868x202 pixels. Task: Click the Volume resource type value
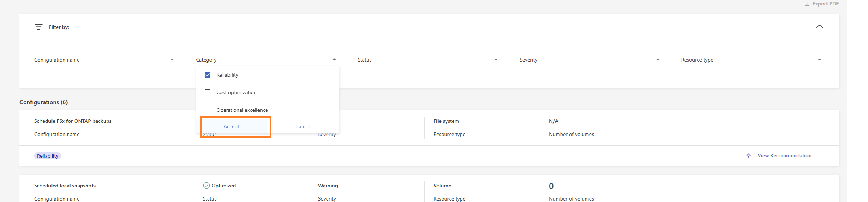click(x=442, y=186)
